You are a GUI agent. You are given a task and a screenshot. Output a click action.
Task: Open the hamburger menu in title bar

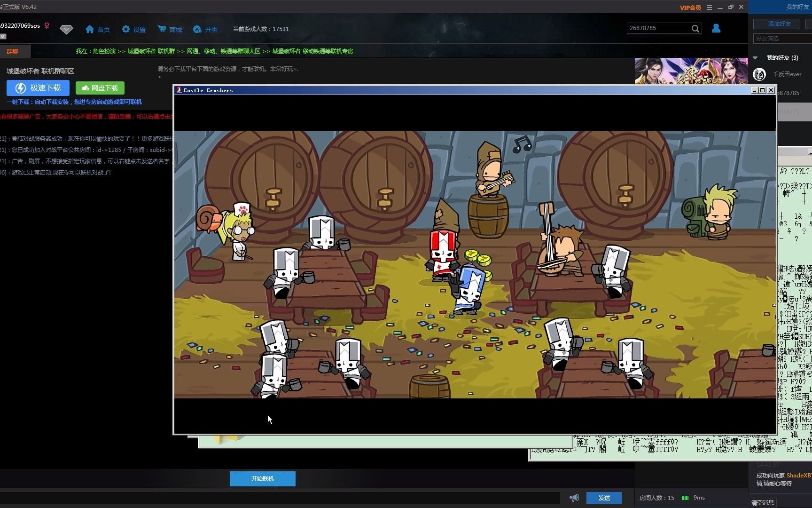pos(709,7)
